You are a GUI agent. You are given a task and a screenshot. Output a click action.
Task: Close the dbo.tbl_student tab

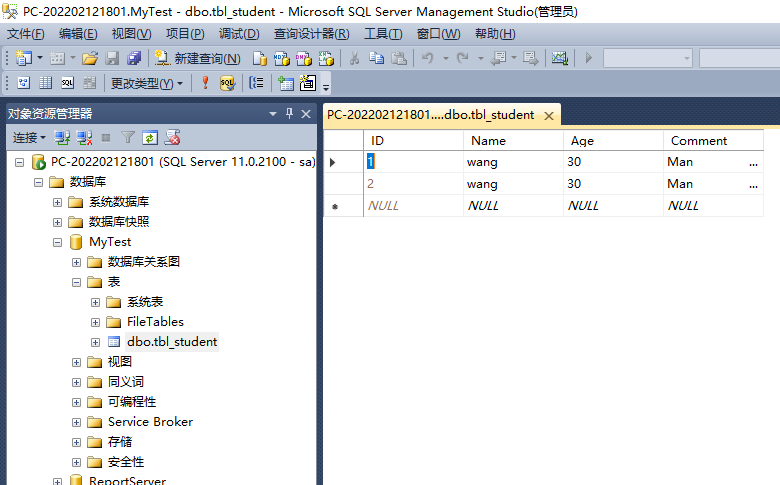tap(549, 116)
